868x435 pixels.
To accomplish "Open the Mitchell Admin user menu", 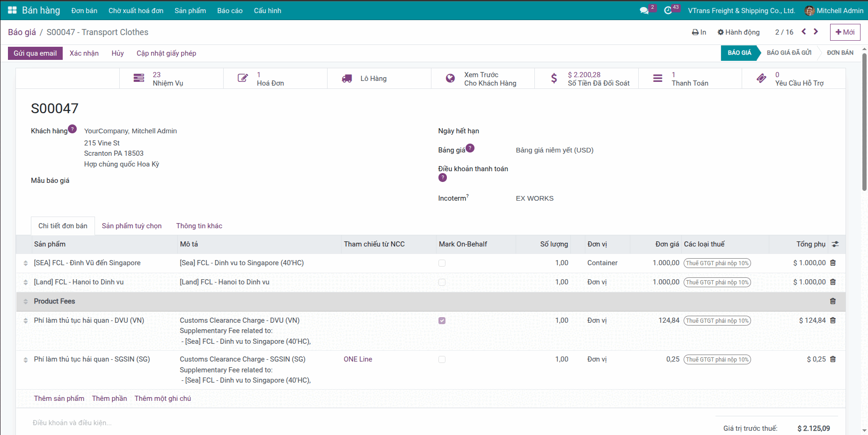I will [834, 10].
